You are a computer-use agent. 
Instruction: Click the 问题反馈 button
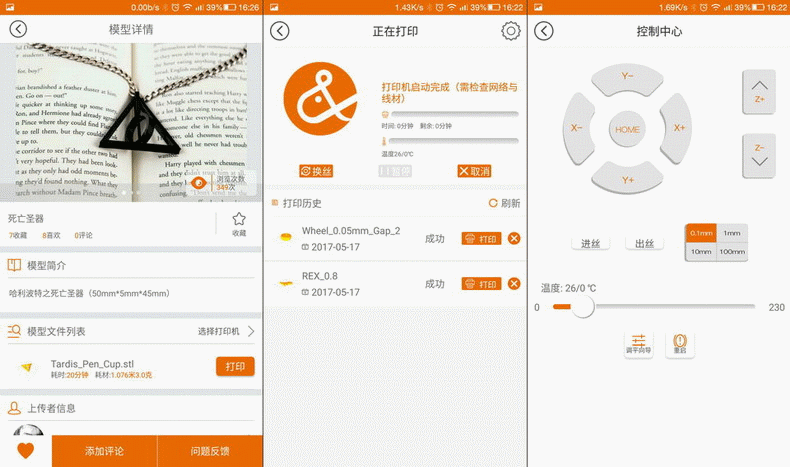coord(210,451)
